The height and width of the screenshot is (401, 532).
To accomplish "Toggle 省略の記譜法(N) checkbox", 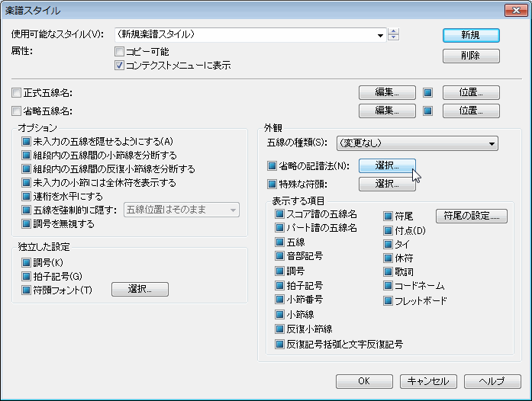I will (272, 165).
